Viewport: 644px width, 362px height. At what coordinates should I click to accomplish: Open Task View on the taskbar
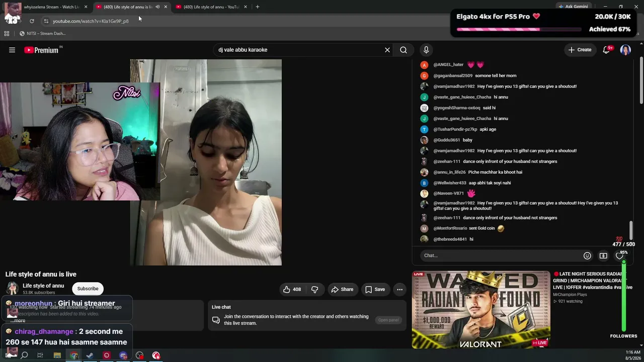point(40,355)
